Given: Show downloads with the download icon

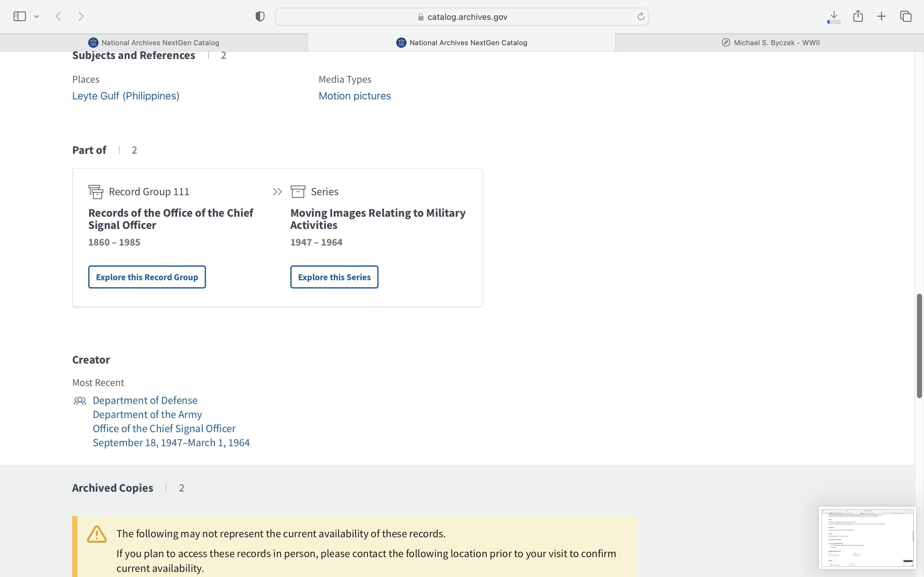Looking at the screenshot, I should pos(834,16).
